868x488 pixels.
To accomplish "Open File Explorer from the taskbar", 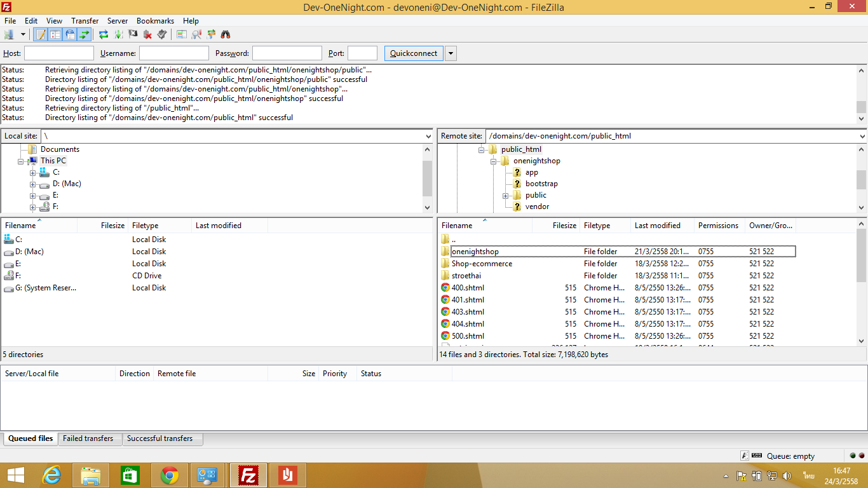I will coord(91,475).
